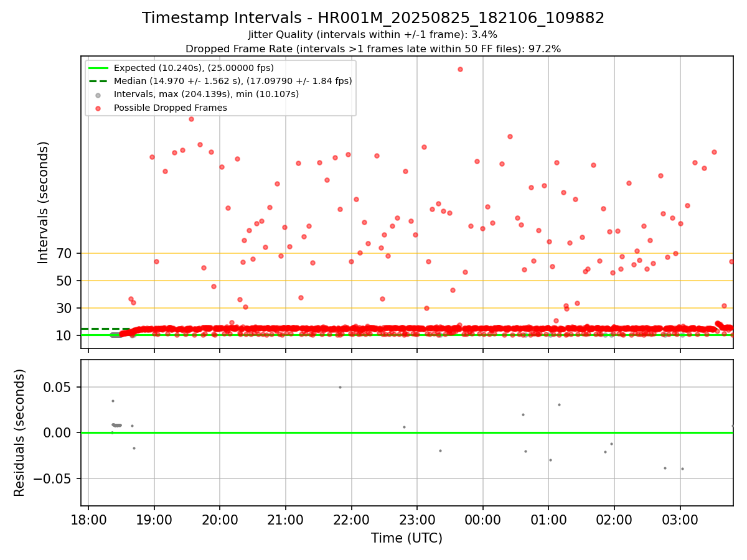
Task: Click the highest red outlier near 23:40
Action: (x=460, y=69)
